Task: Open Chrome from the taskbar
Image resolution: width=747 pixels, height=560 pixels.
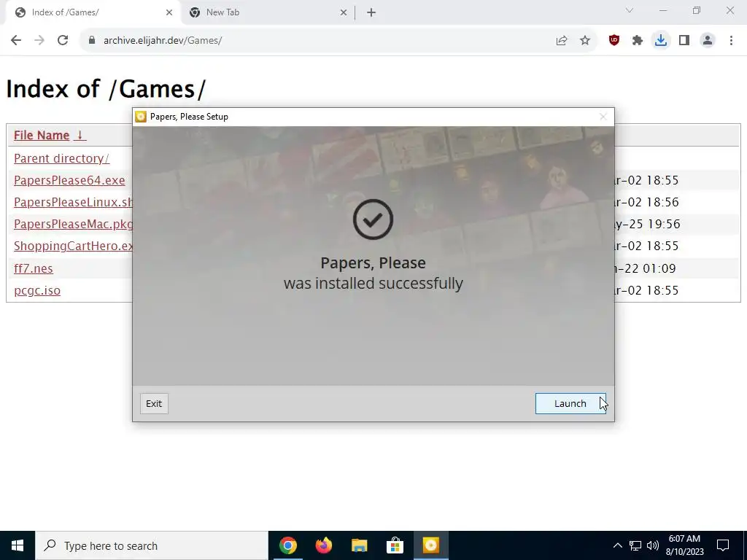Action: tap(288, 545)
